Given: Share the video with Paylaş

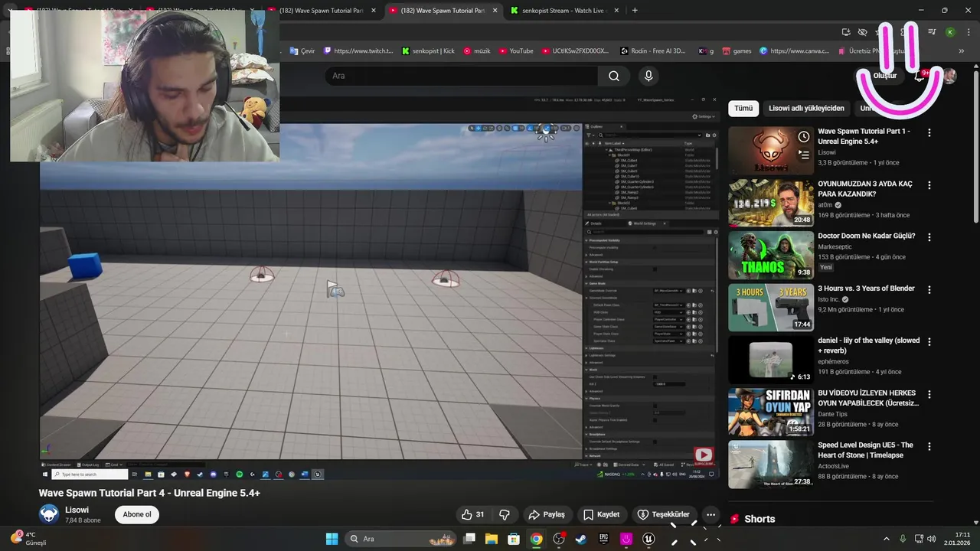Looking at the screenshot, I should (x=547, y=514).
